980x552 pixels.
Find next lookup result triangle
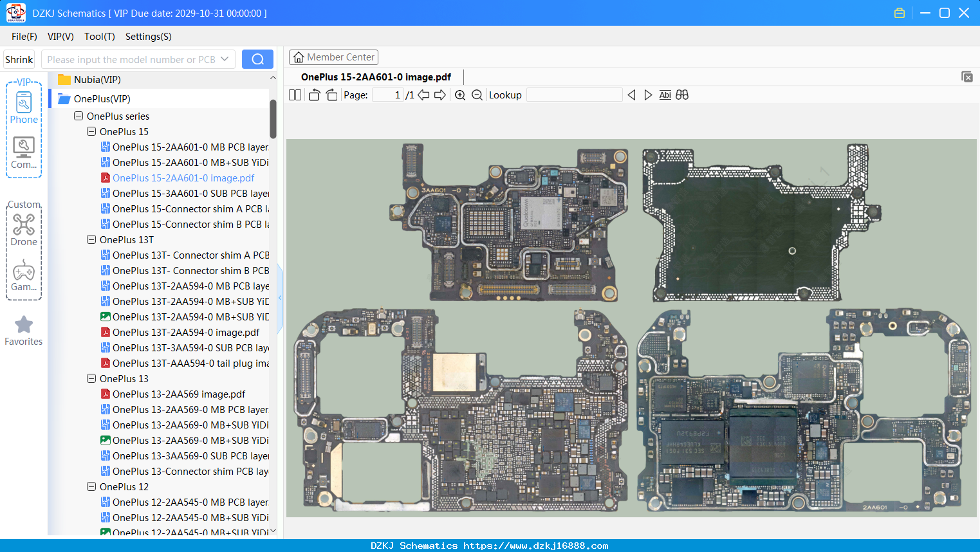648,95
